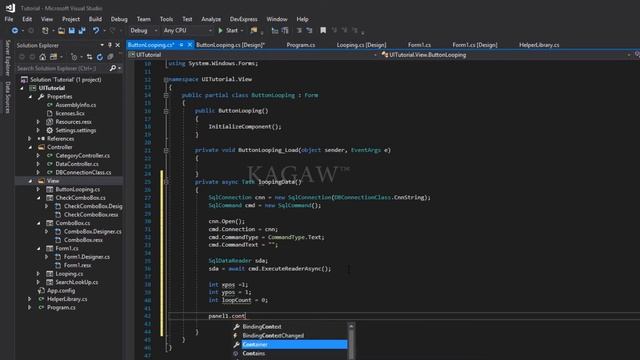
Task: Click the Pending Changes Filter clock icon
Action: click(x=73, y=57)
